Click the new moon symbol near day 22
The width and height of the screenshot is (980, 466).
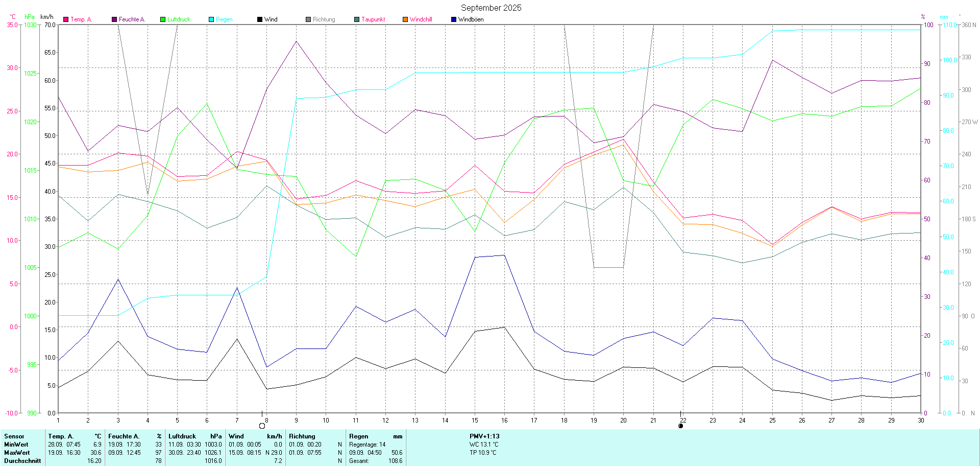(680, 426)
